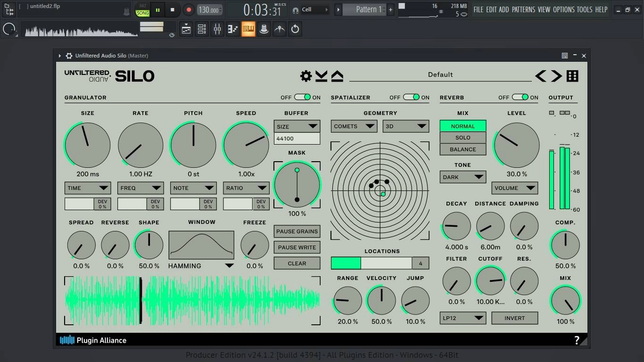
Task: Open the Channel rack view icon
Action: [x=202, y=29]
